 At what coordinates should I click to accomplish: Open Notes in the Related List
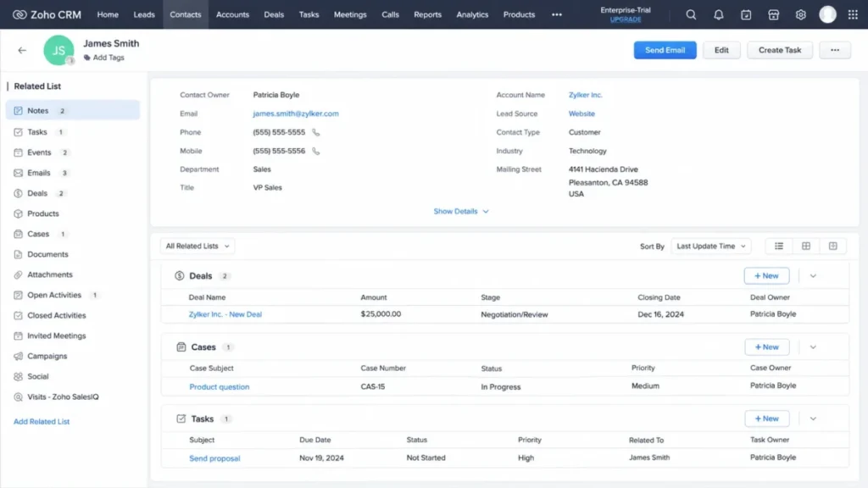pos(73,111)
